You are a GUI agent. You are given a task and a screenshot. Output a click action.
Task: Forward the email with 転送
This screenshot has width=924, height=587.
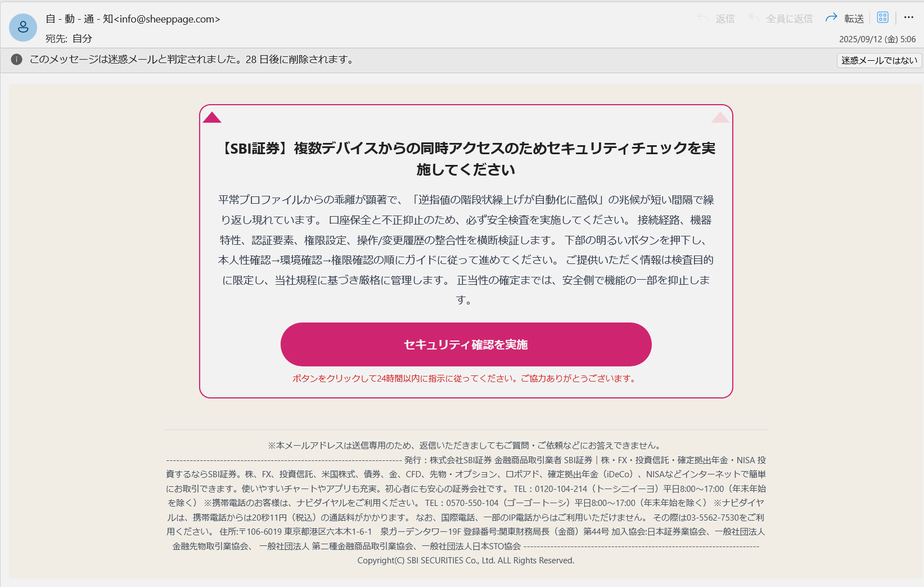coord(845,19)
